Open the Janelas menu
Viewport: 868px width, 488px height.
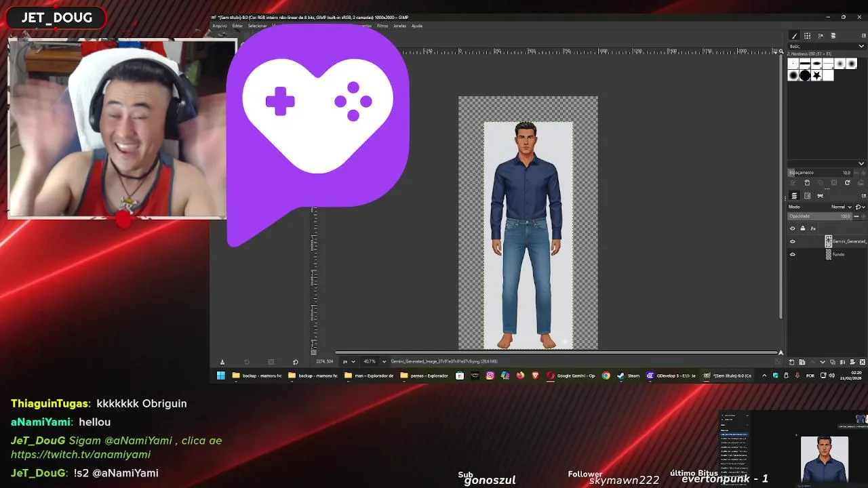click(x=399, y=26)
